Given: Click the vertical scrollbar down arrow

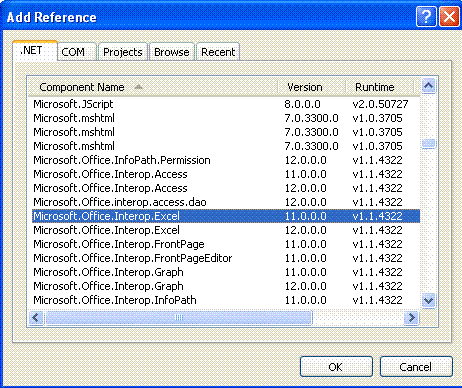Looking at the screenshot, I should (x=429, y=301).
